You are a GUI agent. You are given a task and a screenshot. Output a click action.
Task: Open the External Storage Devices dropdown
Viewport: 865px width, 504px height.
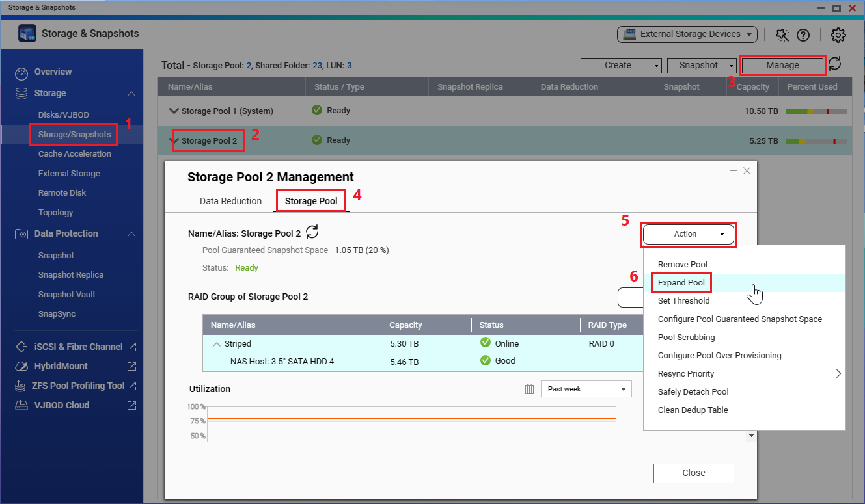click(687, 34)
